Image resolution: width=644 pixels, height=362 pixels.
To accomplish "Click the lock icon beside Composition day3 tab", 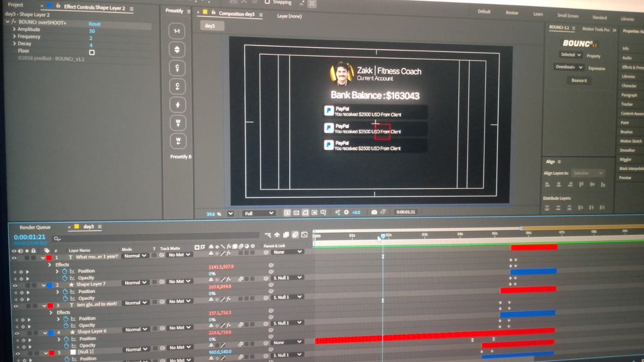I will click(214, 12).
